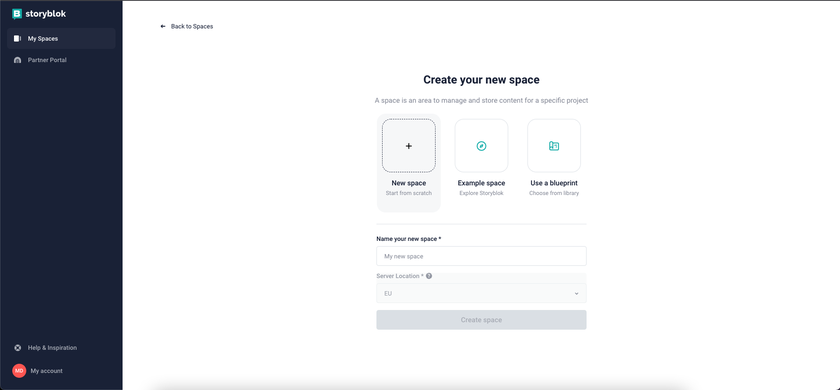Open the MD account avatar

pyautogui.click(x=19, y=371)
